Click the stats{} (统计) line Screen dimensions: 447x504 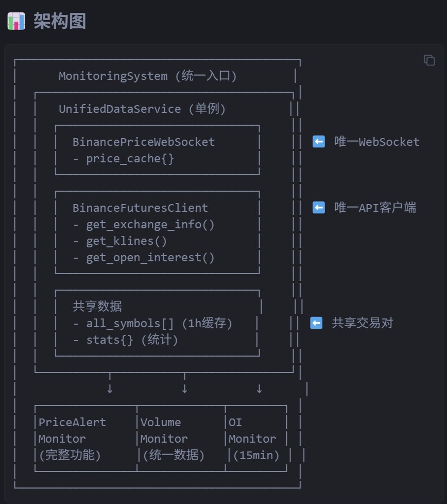[x=125, y=340]
